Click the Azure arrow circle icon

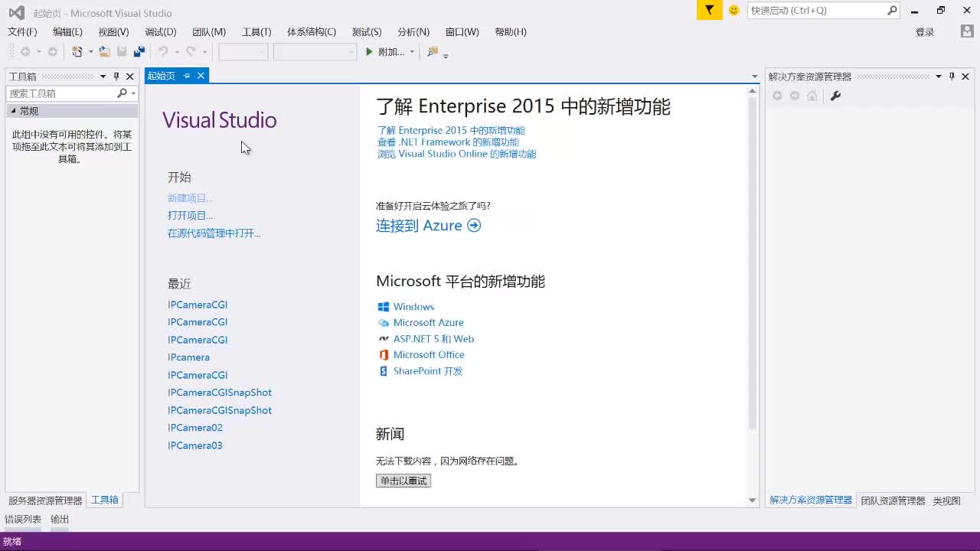pyautogui.click(x=474, y=225)
